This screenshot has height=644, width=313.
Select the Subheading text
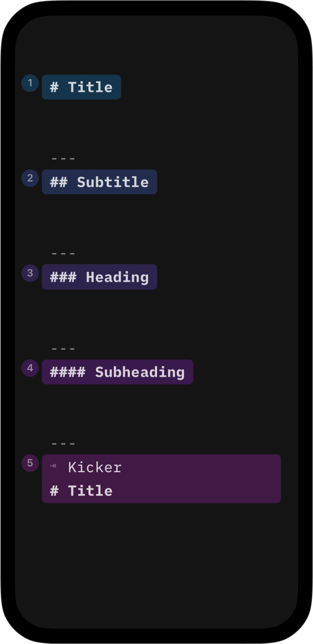(x=140, y=372)
